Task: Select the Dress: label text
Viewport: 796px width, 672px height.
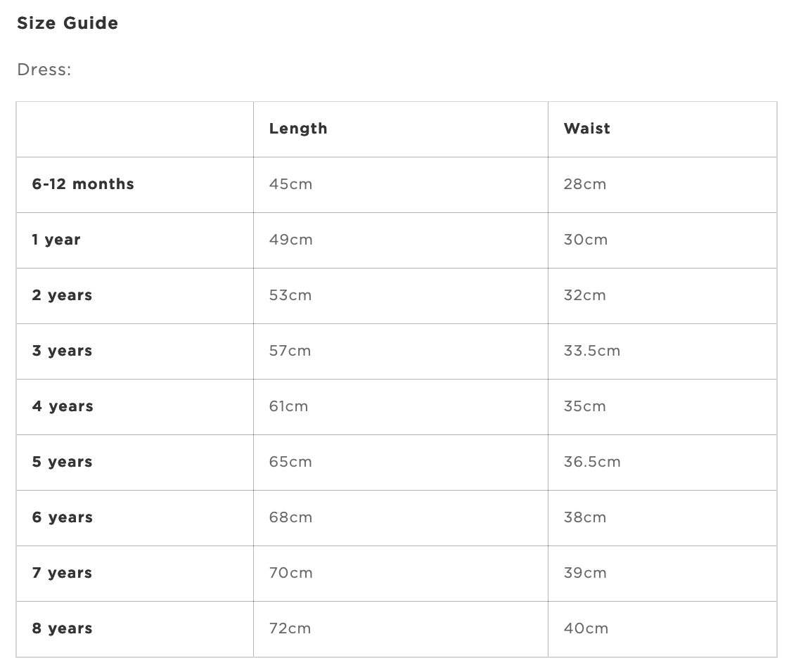Action: coord(44,70)
